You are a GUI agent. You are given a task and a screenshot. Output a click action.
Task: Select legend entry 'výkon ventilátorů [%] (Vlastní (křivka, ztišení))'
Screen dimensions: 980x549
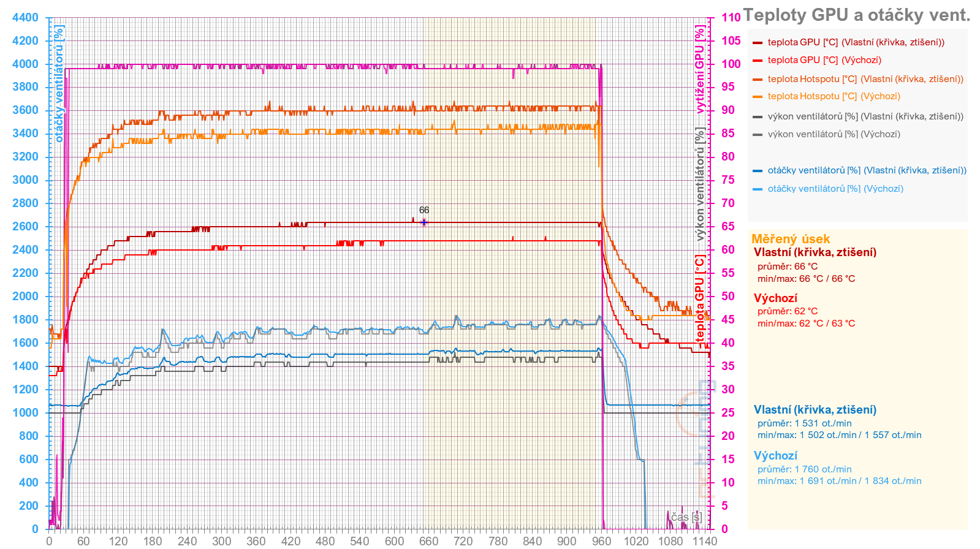[865, 116]
